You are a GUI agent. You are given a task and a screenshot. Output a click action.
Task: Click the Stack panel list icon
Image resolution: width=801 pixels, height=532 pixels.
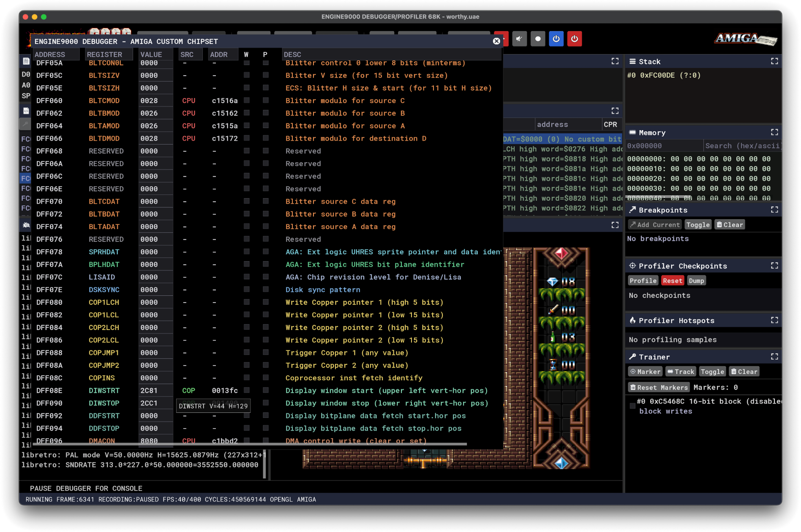632,61
